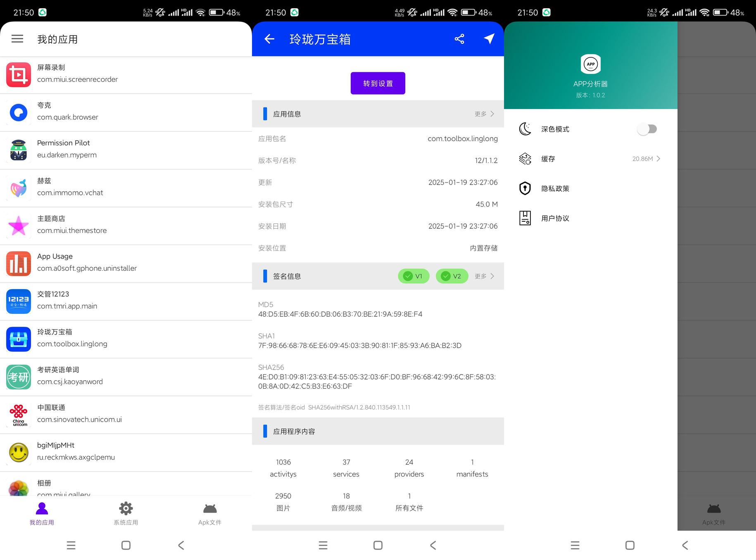Open 用户协议 menu entry
Image resolution: width=756 pixels, height=560 pixels.
[x=591, y=218]
